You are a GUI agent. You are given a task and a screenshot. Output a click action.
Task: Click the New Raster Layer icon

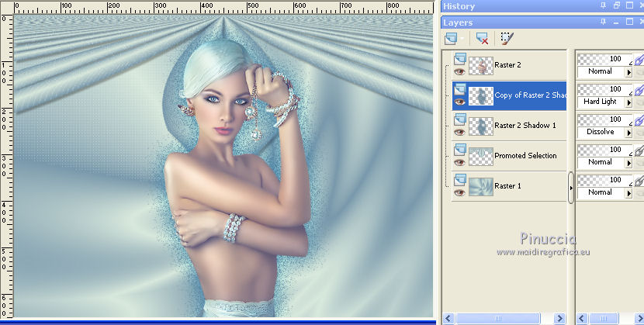[x=451, y=39]
